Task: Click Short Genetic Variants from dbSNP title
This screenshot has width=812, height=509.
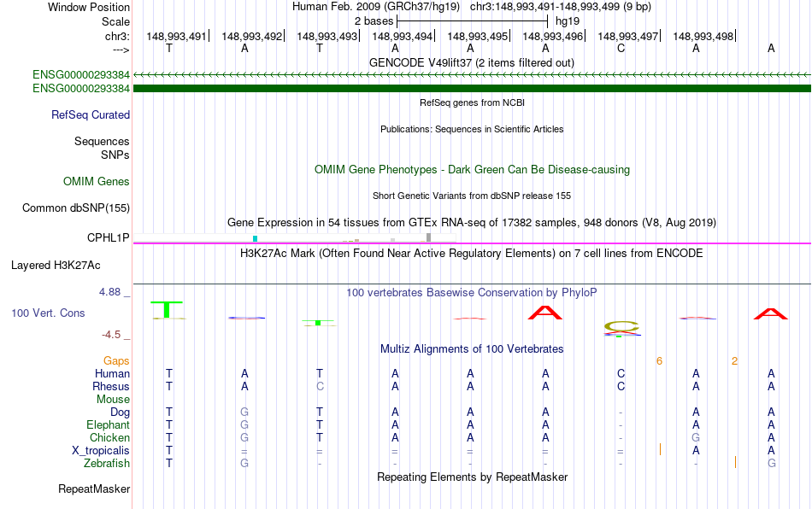Action: (472, 196)
